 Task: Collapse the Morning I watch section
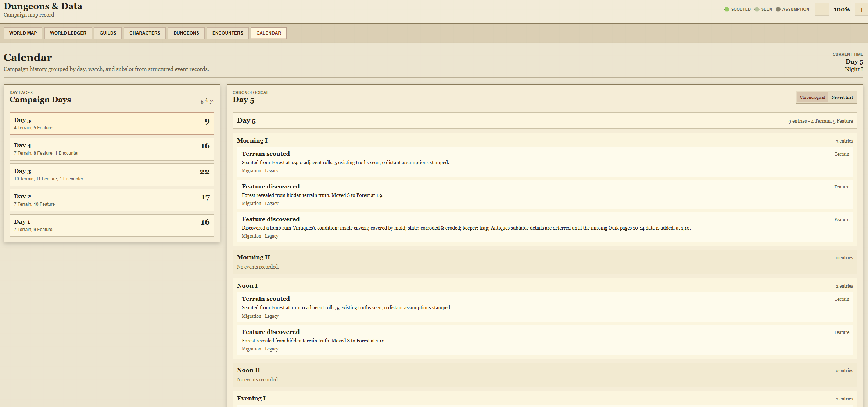[545, 141]
